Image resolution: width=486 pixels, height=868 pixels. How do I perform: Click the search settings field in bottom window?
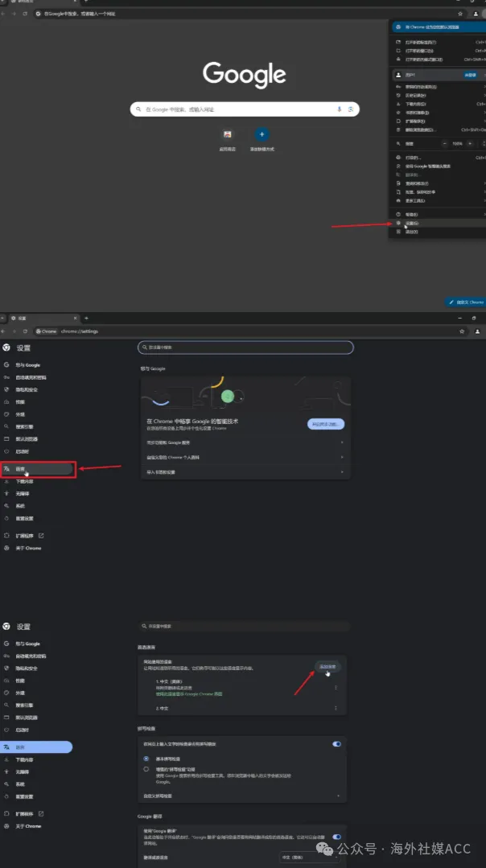244,626
